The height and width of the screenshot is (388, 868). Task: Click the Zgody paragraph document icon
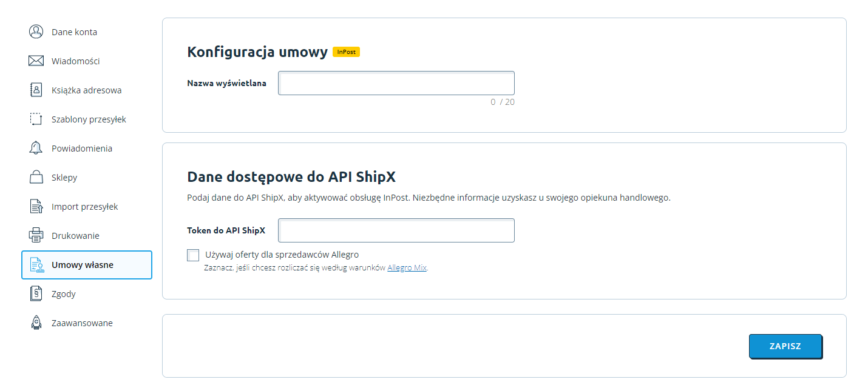(x=36, y=293)
